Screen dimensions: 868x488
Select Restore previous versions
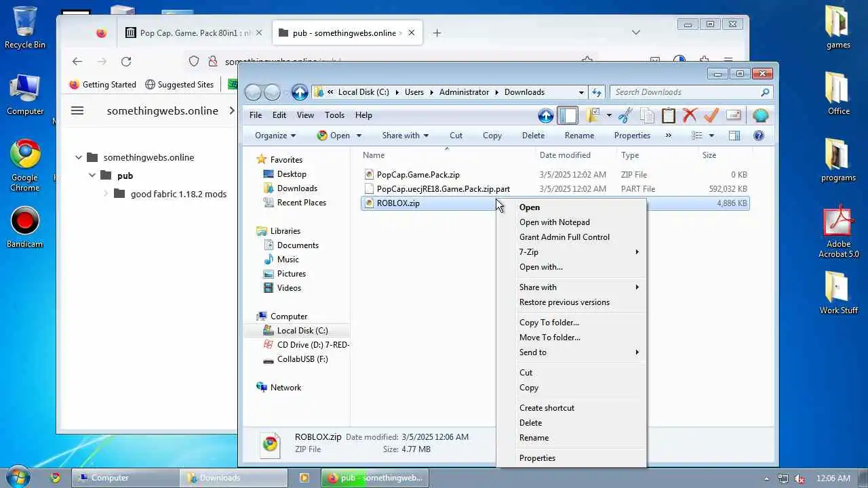coord(564,302)
